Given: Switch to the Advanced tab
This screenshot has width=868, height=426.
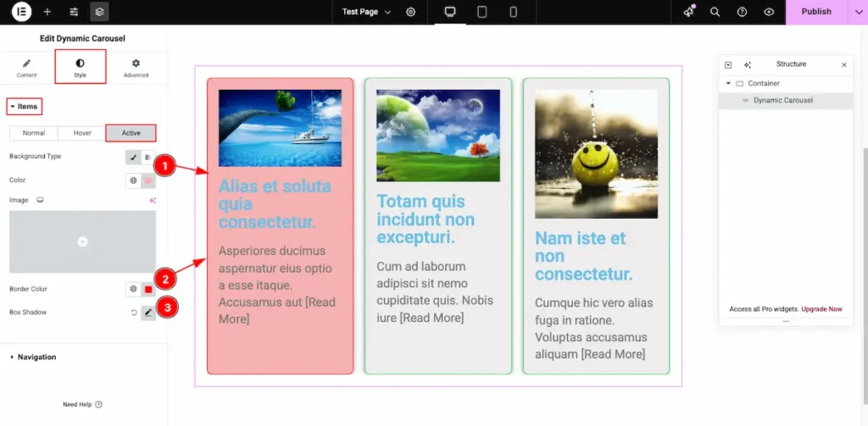Looking at the screenshot, I should 136,68.
